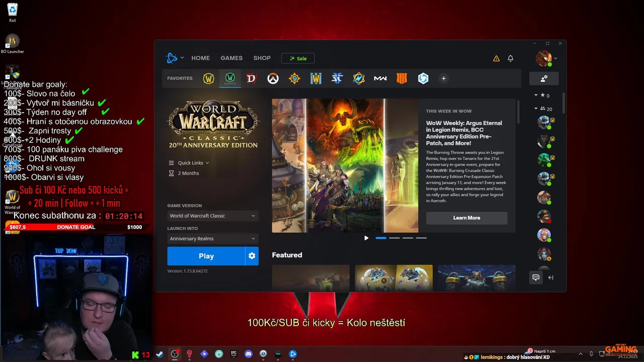Go to SHOP tab
The height and width of the screenshot is (362, 644).
tap(262, 58)
